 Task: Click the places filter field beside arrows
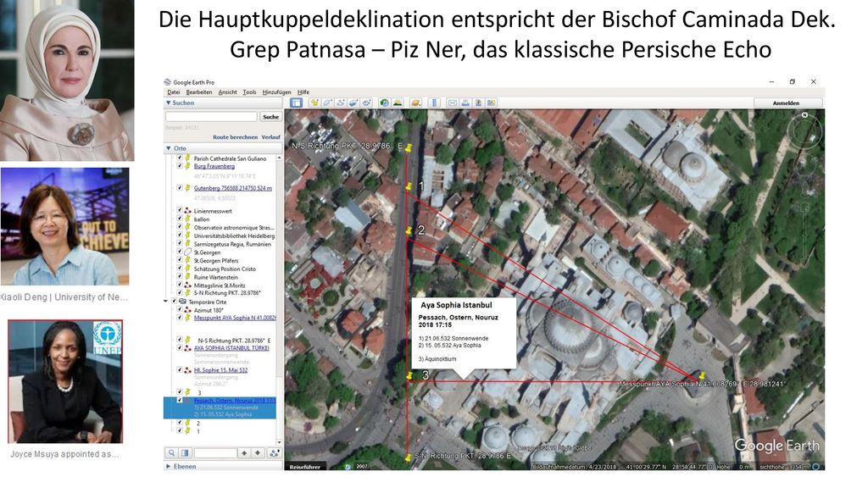point(215,452)
